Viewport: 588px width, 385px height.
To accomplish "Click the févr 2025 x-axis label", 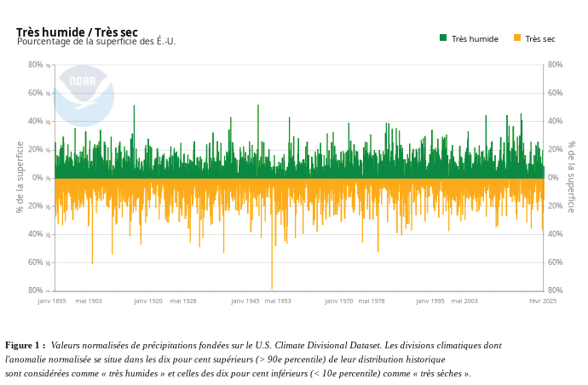I will pos(543,301).
